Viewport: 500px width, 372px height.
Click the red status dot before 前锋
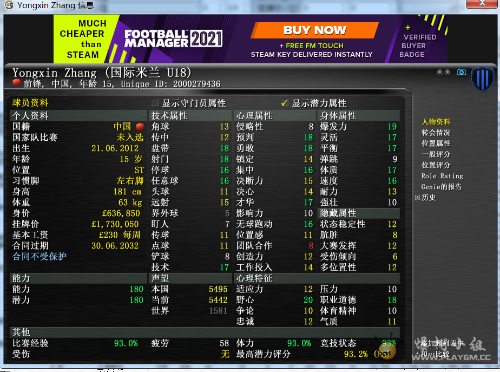coord(17,83)
